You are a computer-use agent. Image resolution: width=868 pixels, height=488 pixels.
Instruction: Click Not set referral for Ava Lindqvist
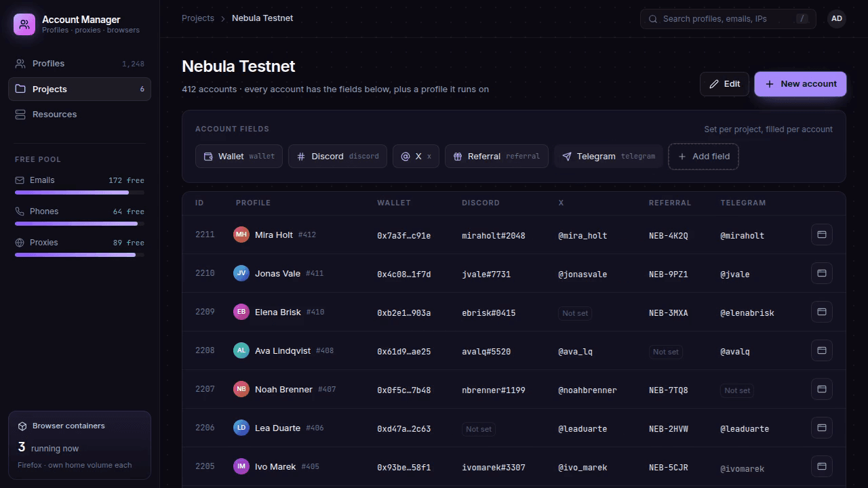tap(665, 352)
